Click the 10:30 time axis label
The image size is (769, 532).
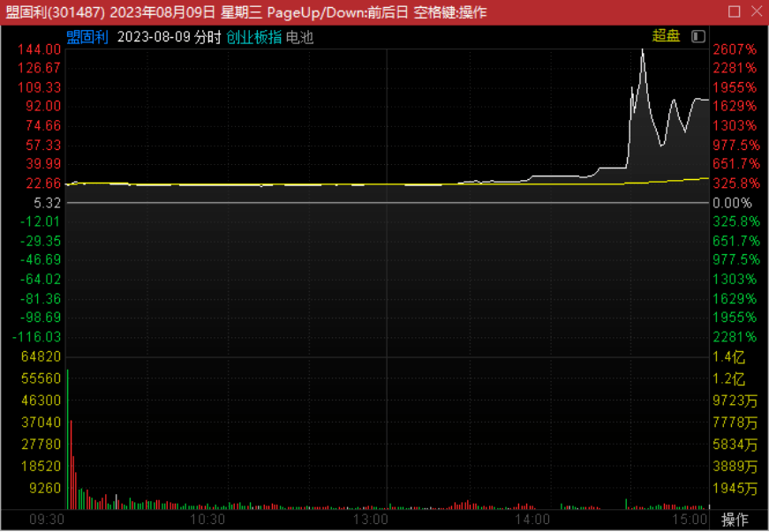click(208, 520)
